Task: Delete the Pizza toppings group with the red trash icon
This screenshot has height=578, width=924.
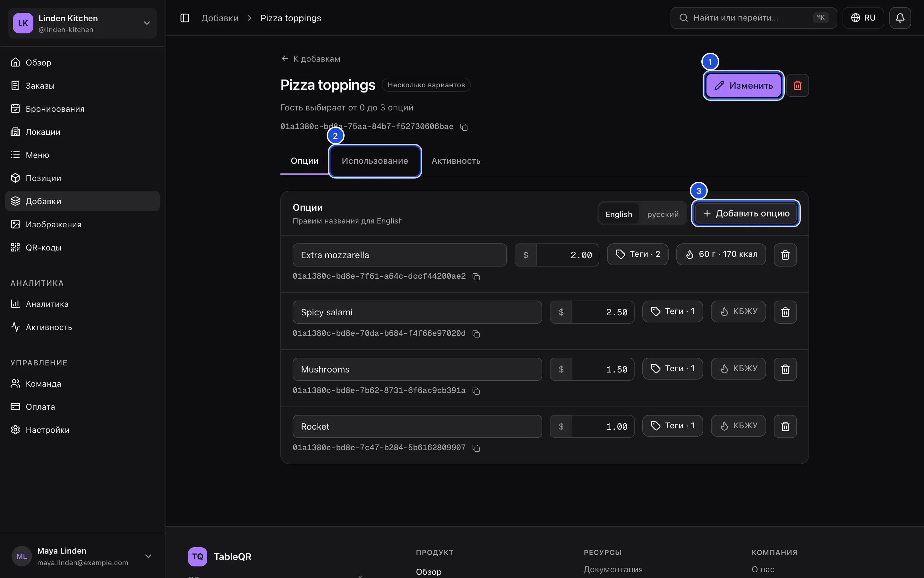Action: [797, 85]
